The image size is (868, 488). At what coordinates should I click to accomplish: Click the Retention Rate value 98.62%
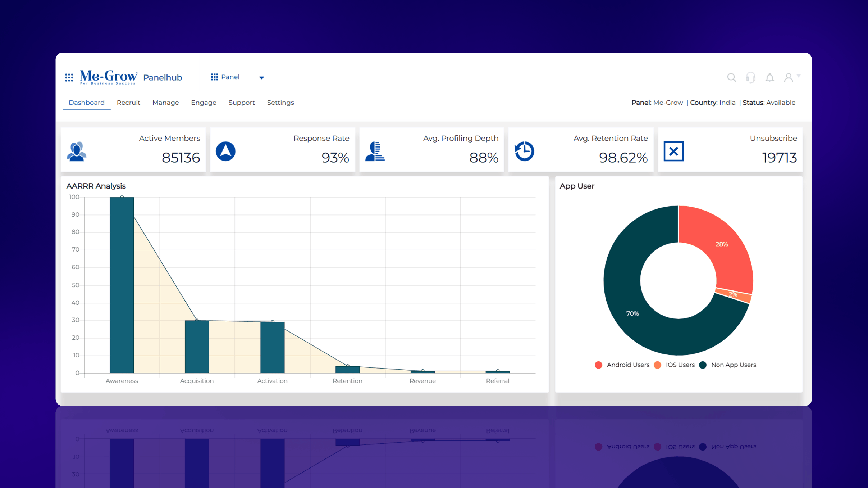click(x=623, y=158)
